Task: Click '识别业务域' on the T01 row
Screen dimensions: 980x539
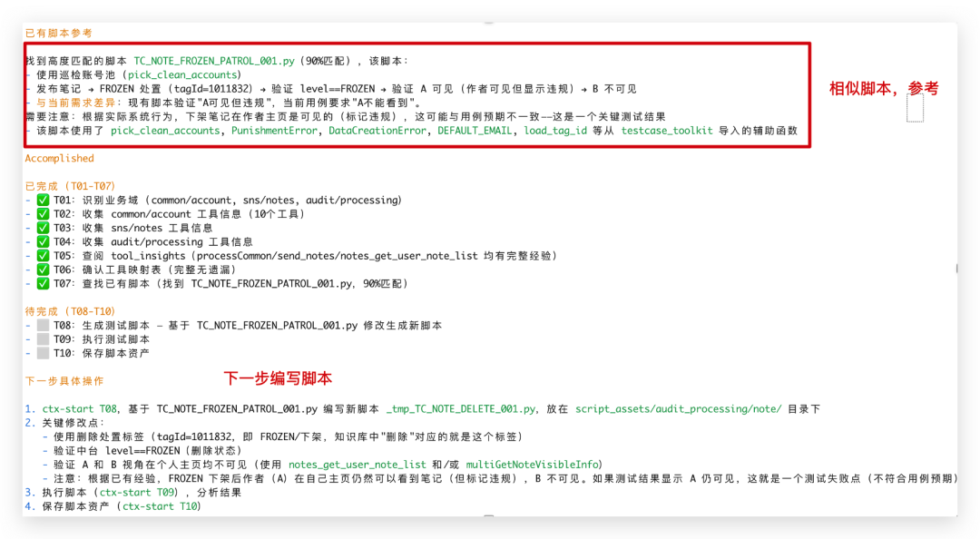Action: [x=110, y=201]
